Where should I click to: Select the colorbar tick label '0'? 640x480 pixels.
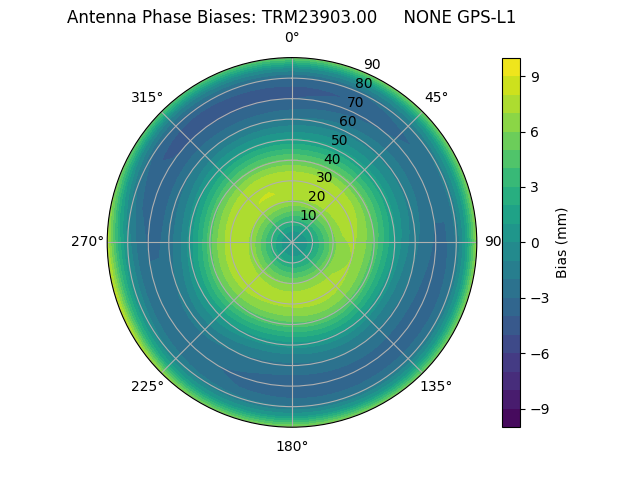pos(535,243)
